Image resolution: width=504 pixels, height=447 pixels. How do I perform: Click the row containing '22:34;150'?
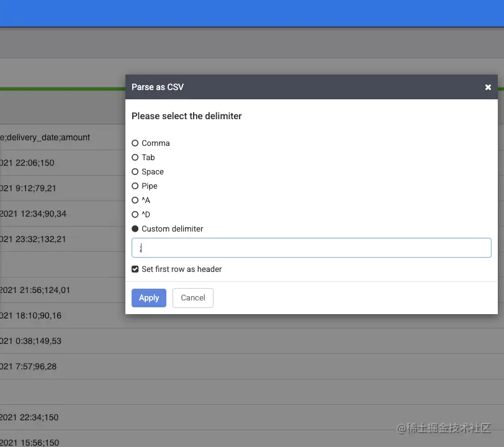coord(252,417)
